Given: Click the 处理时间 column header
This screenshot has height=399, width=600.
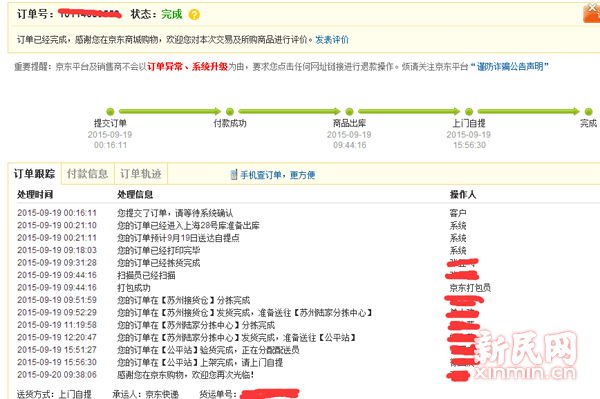Looking at the screenshot, I should (x=35, y=195).
